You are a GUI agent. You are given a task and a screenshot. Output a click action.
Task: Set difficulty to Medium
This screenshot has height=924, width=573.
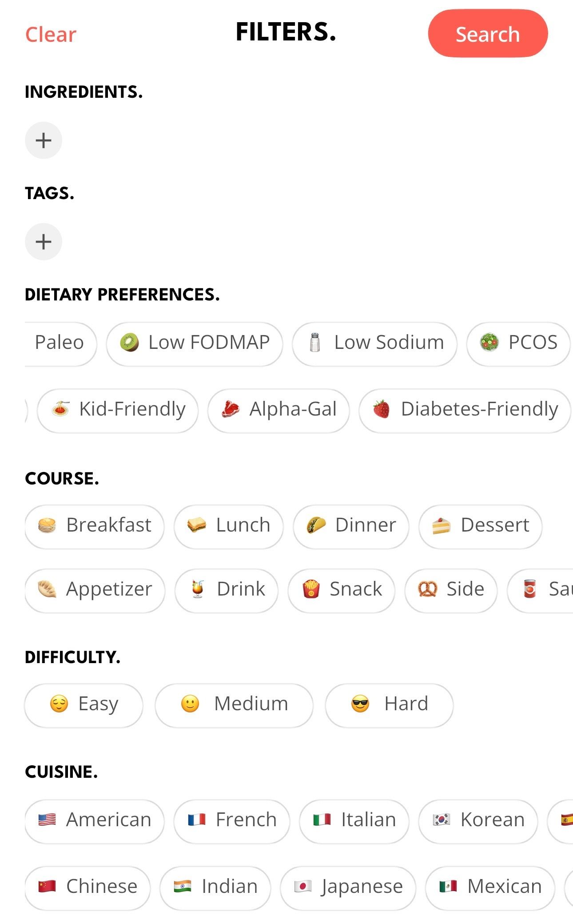(234, 704)
